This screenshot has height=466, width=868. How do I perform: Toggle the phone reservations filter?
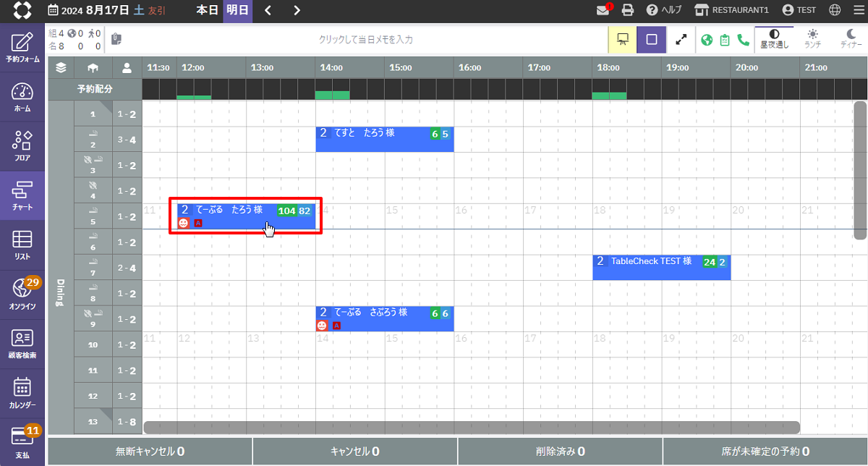(743, 40)
